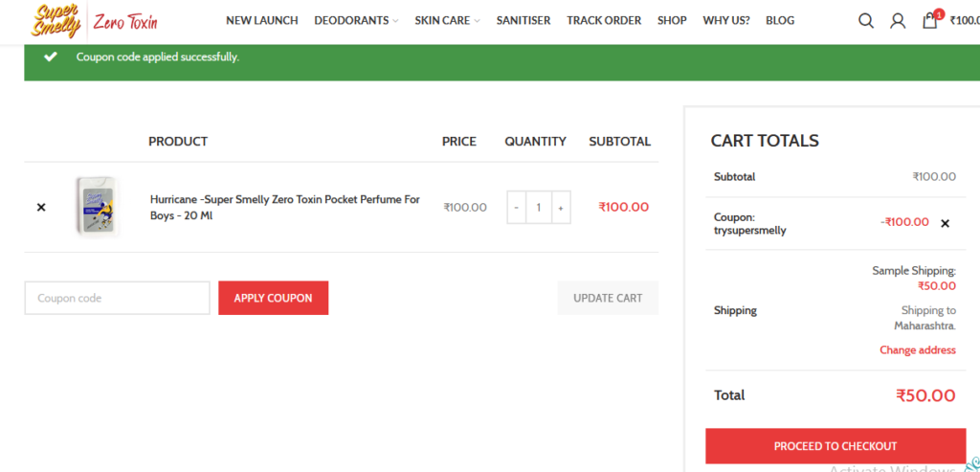Open the Hurricane pocket perfume product link
The height and width of the screenshot is (472, 980).
pyautogui.click(x=285, y=208)
